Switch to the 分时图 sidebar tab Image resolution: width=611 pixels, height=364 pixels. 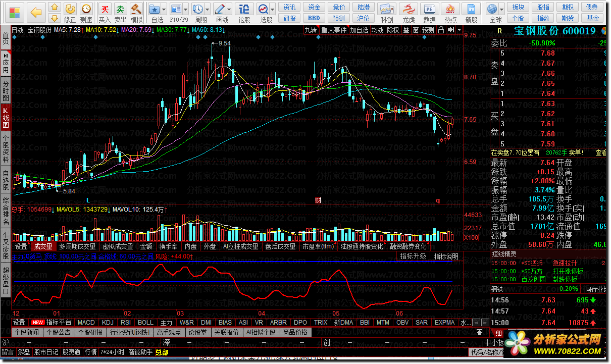(6, 91)
